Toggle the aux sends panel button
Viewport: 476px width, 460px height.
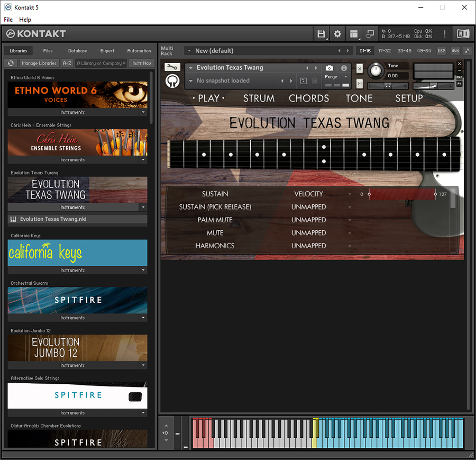tap(455, 51)
